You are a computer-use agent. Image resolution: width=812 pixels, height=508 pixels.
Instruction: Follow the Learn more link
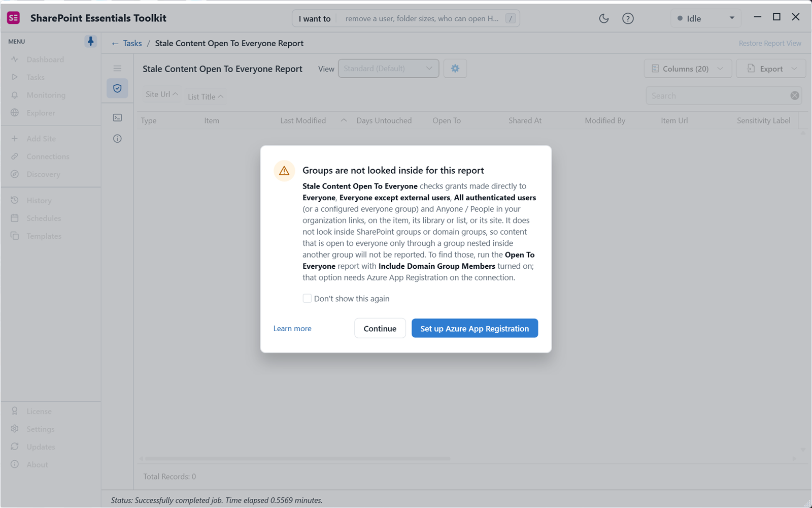[292, 329]
